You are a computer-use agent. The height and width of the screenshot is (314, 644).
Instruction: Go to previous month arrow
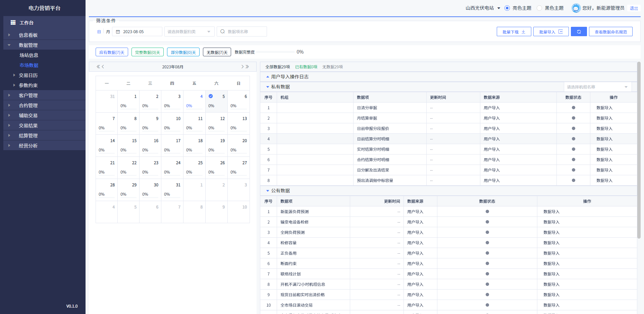[103, 67]
